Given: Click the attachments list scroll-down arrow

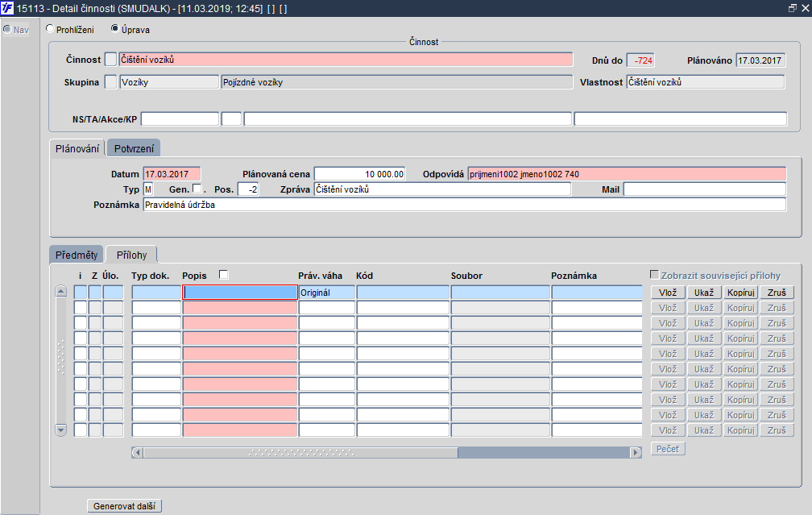Looking at the screenshot, I should [x=61, y=430].
